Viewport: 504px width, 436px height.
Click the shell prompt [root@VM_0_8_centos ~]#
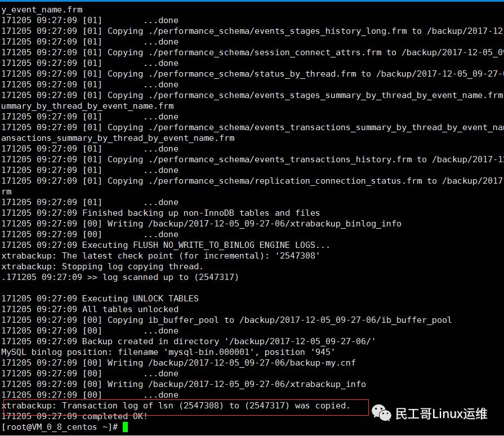60,427
